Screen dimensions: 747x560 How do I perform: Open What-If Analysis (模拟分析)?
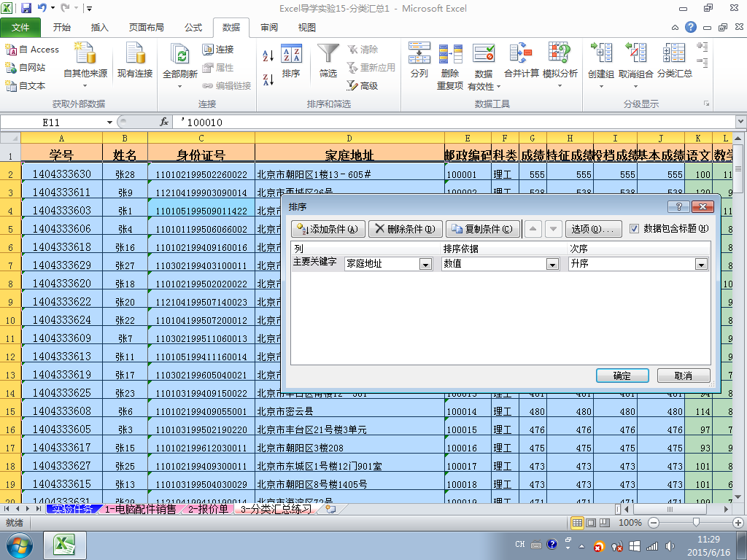pos(560,65)
